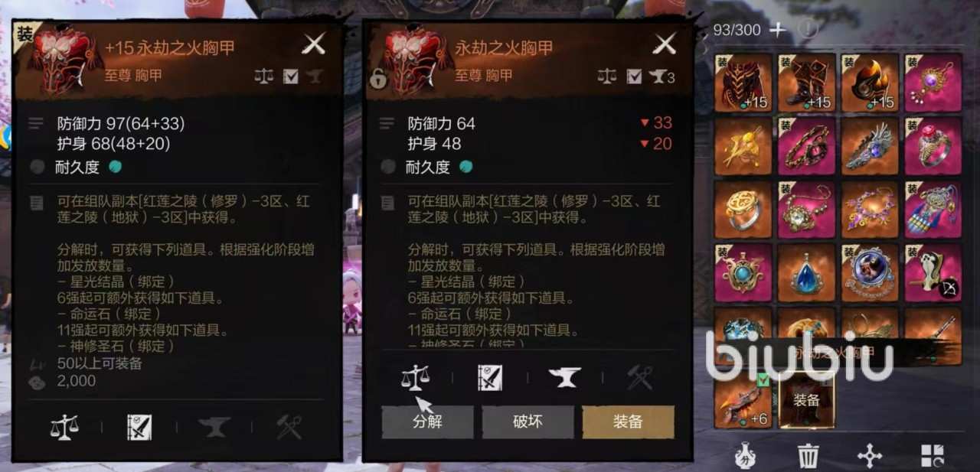Toggle the checkbox in right tooltip header
Screen dimensions: 980x472
pyautogui.click(x=634, y=76)
